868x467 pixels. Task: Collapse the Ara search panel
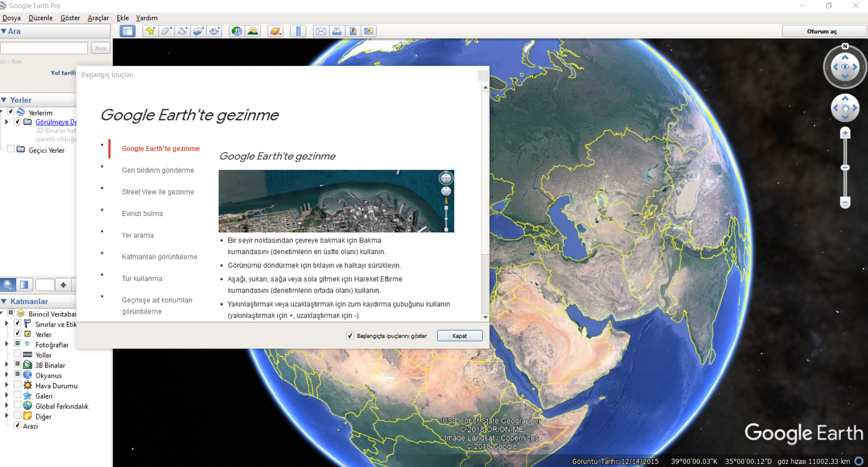pyautogui.click(x=4, y=31)
